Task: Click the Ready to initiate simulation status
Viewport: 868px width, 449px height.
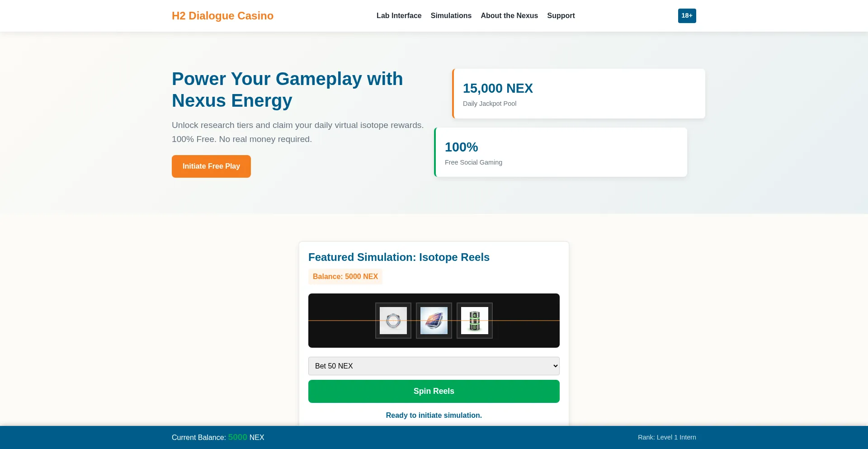Action: [x=434, y=415]
